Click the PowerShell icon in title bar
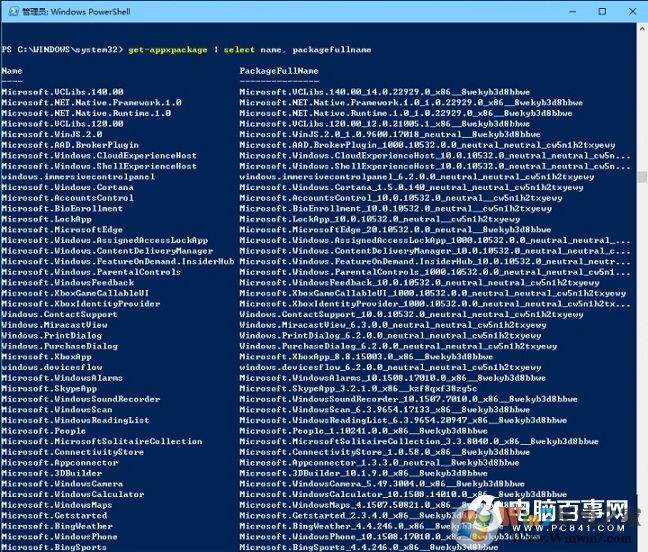The width and height of the screenshot is (648, 552). 13,11
